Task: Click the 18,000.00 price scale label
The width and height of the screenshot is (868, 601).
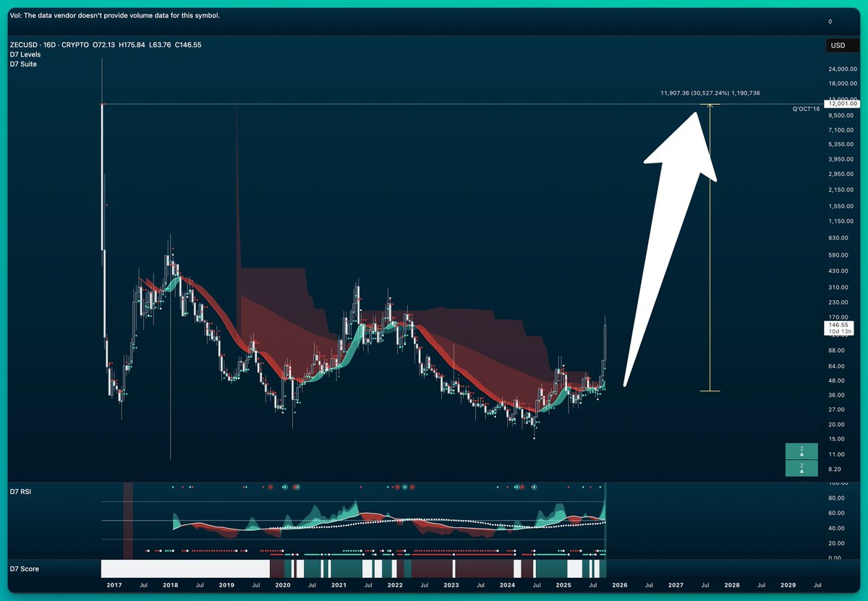Action: coord(843,85)
